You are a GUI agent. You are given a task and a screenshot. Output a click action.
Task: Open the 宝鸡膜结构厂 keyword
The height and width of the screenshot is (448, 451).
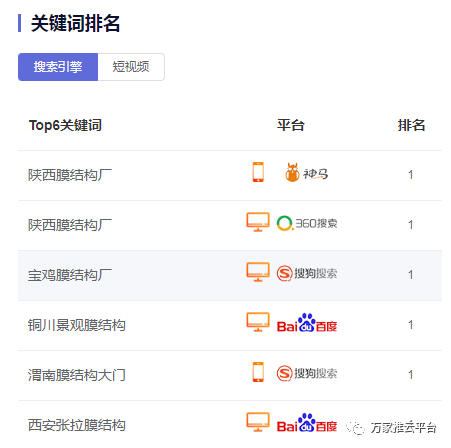(x=70, y=275)
